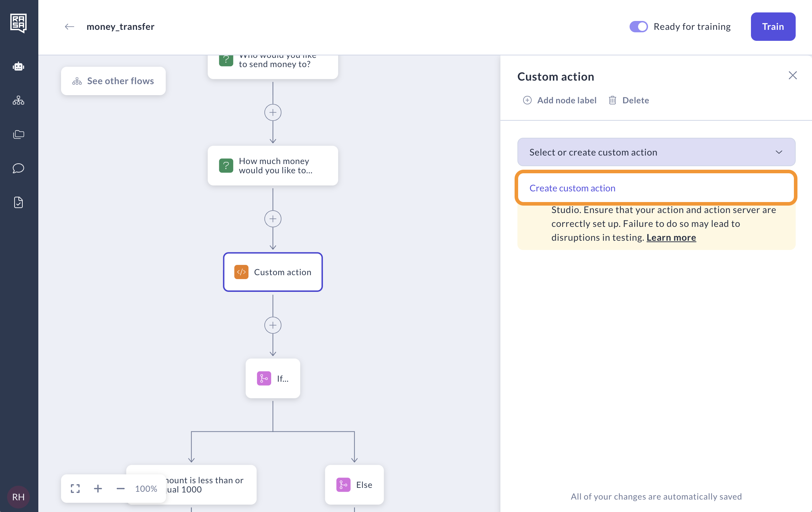Click the fit-to-screen icon in zoom controls
Image resolution: width=812 pixels, height=512 pixels.
[75, 489]
